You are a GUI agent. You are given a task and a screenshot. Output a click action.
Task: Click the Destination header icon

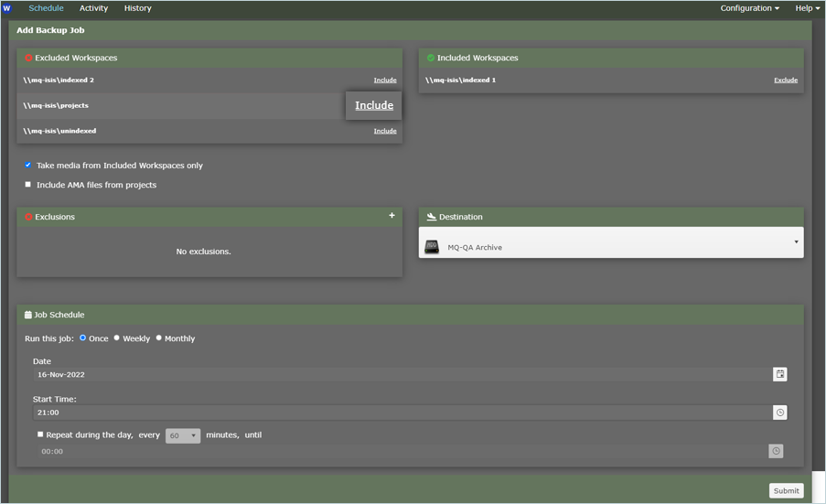pyautogui.click(x=431, y=217)
